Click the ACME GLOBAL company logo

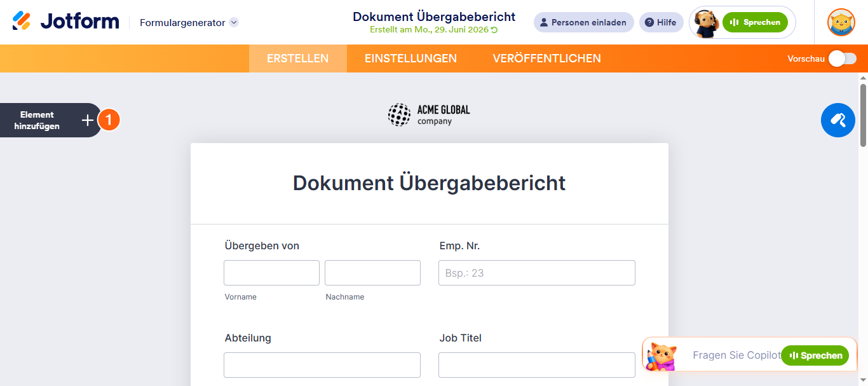coord(429,114)
